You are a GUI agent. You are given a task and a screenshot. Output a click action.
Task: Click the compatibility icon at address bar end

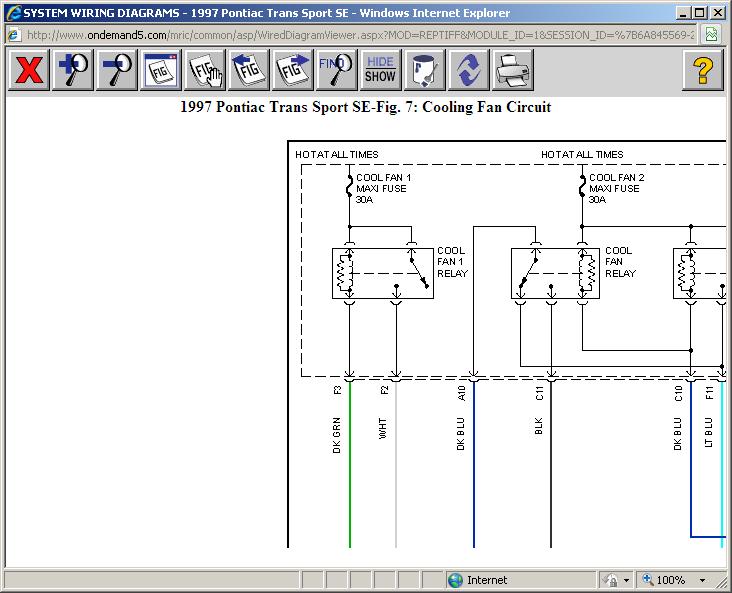[711, 35]
